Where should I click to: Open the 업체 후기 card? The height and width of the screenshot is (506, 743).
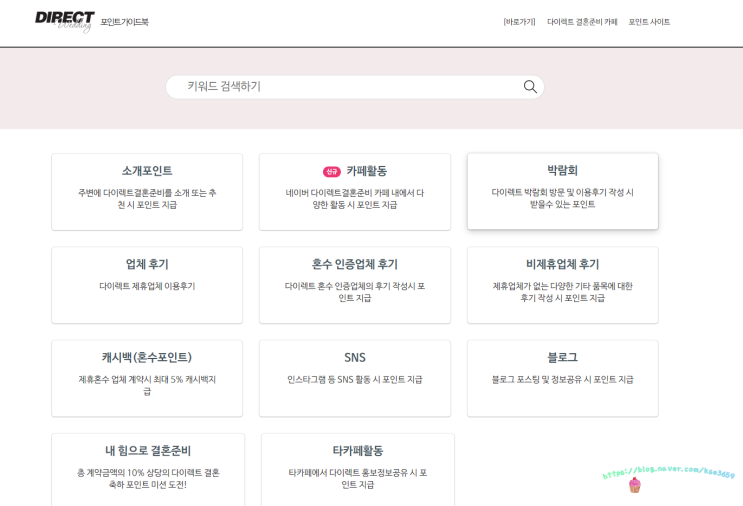pyautogui.click(x=147, y=285)
